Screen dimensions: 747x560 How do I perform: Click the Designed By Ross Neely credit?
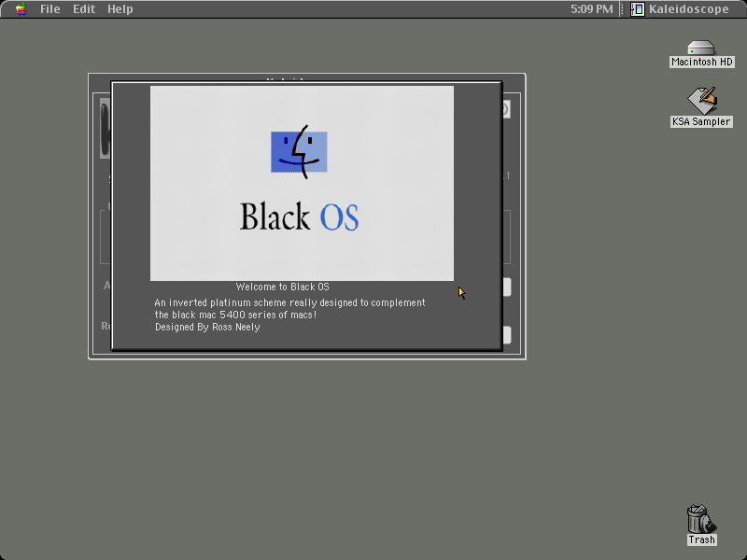207,328
